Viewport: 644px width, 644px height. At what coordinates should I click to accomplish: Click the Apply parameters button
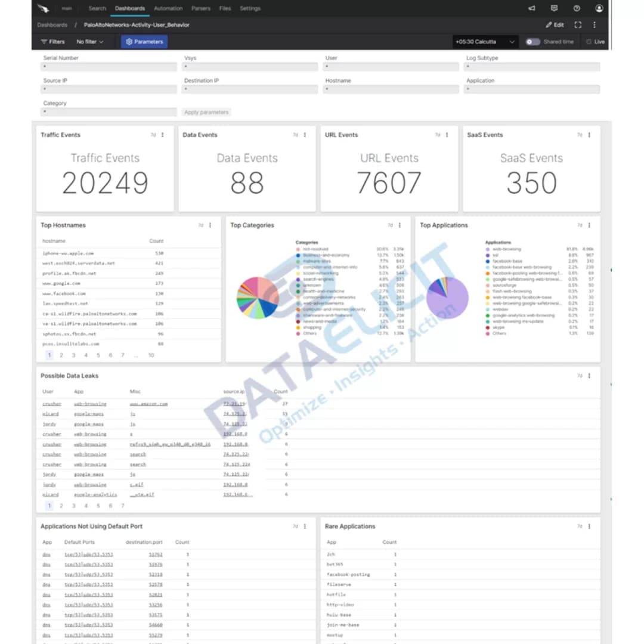[206, 112]
